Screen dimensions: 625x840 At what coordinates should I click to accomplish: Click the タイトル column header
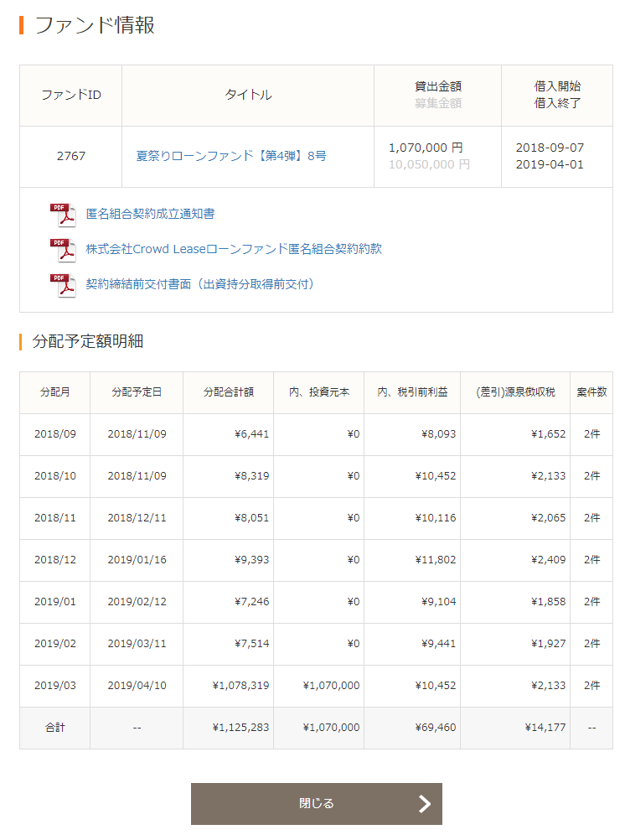(x=248, y=96)
